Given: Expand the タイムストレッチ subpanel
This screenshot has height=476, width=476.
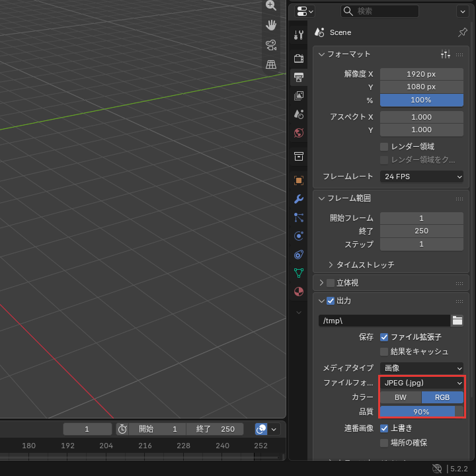Looking at the screenshot, I should 331,264.
